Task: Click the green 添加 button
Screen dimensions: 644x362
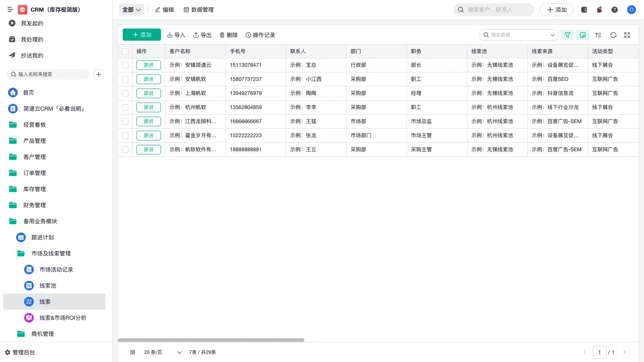Action: [141, 35]
